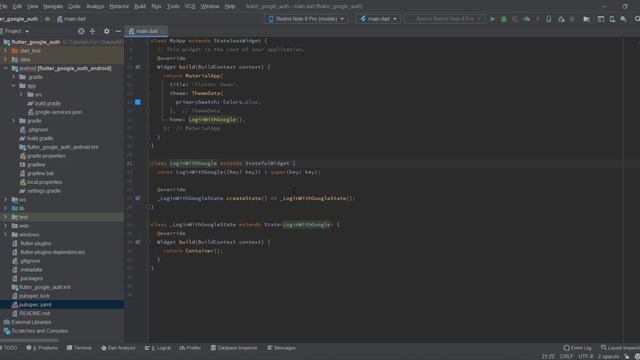Select Scratches and Consoles node

40,331
